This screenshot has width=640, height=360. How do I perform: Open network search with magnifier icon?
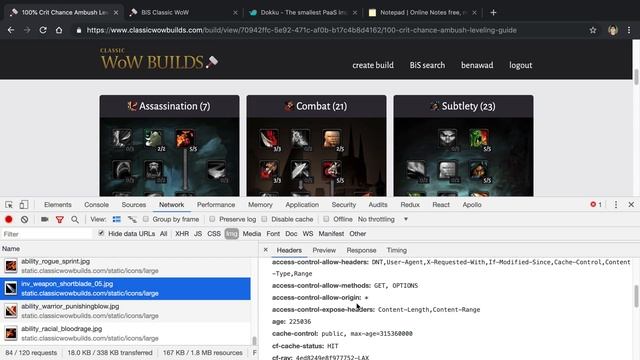click(75, 220)
